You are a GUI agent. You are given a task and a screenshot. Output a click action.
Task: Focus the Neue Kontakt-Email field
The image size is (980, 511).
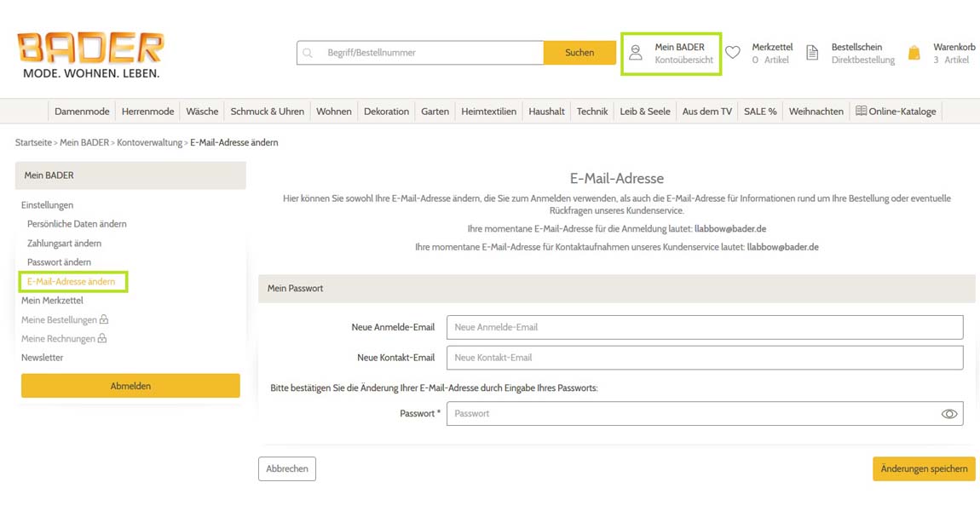[x=704, y=358]
